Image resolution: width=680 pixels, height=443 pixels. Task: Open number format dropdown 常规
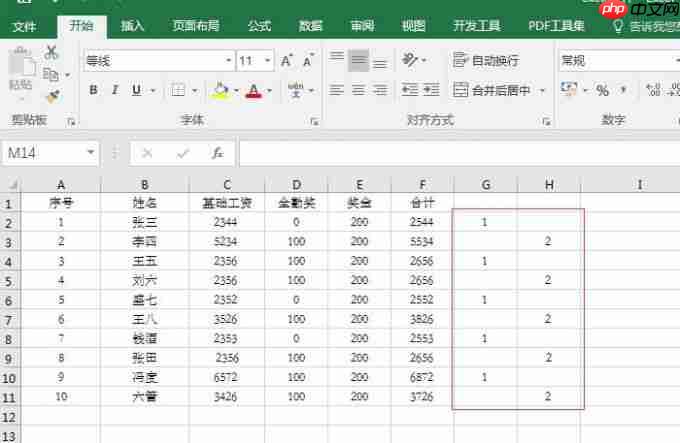tap(677, 61)
